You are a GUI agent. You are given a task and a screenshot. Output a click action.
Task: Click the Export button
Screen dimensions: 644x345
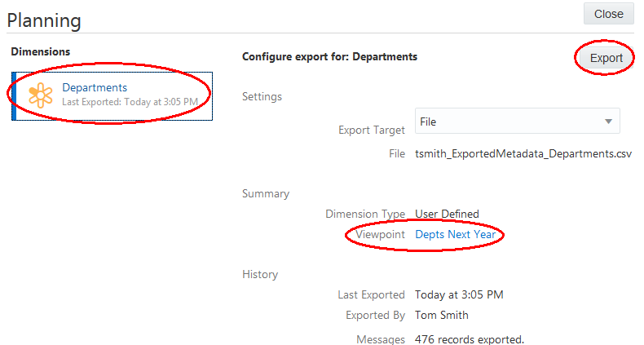click(606, 58)
